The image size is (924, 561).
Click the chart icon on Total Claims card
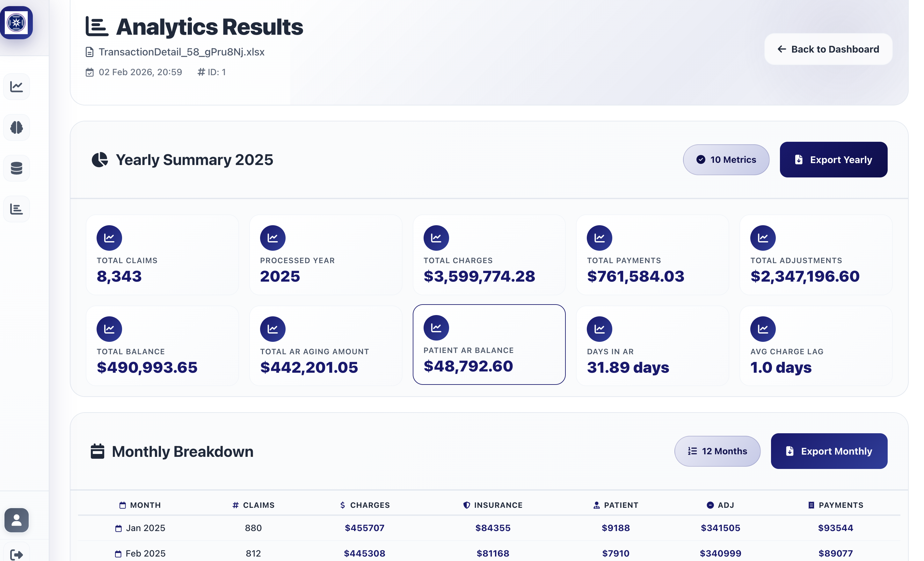(109, 237)
